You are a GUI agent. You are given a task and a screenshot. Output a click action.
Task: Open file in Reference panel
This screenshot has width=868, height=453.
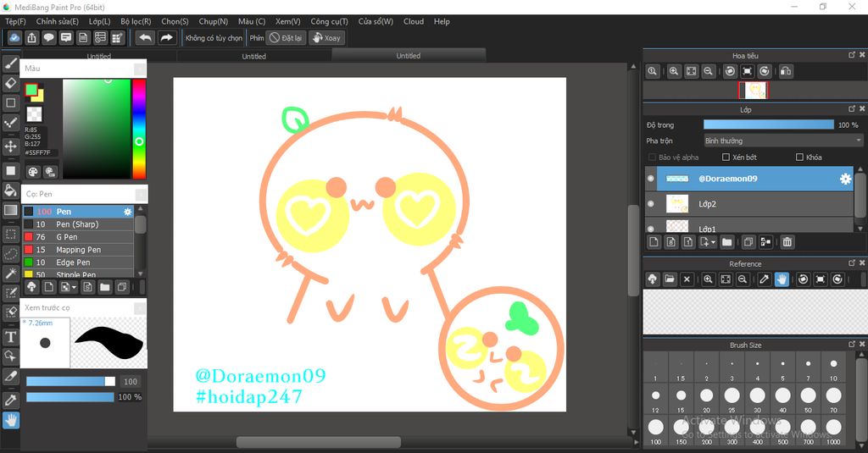tap(670, 279)
